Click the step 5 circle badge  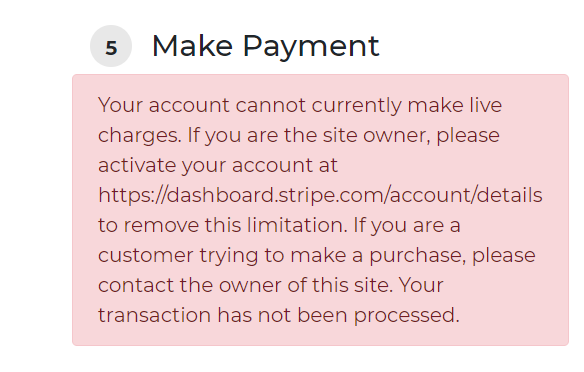[x=111, y=46]
